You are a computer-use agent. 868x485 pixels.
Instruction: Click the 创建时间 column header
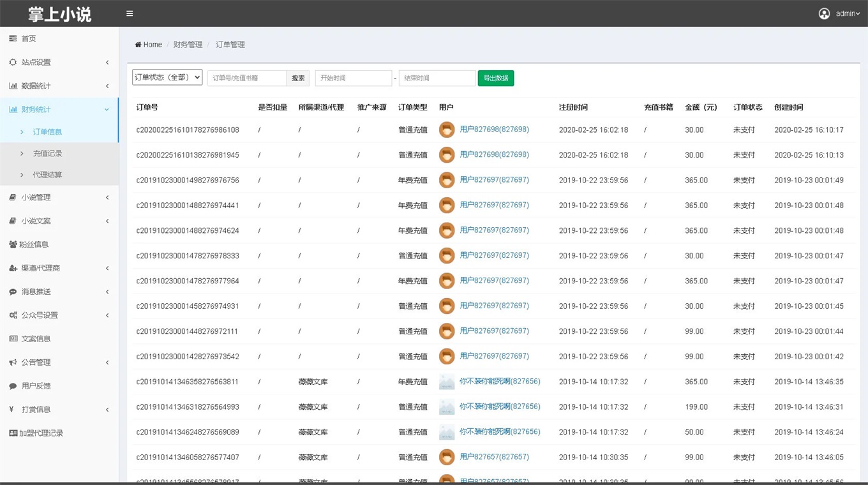coord(789,107)
